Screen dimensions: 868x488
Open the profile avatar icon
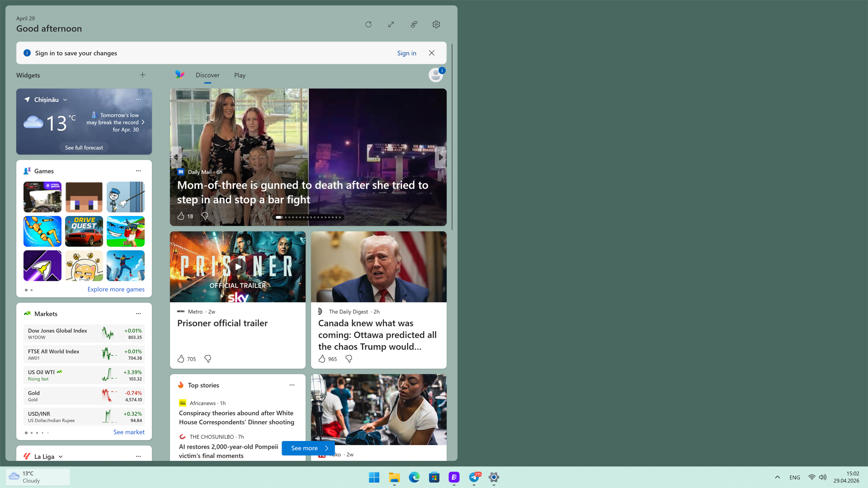tap(435, 75)
